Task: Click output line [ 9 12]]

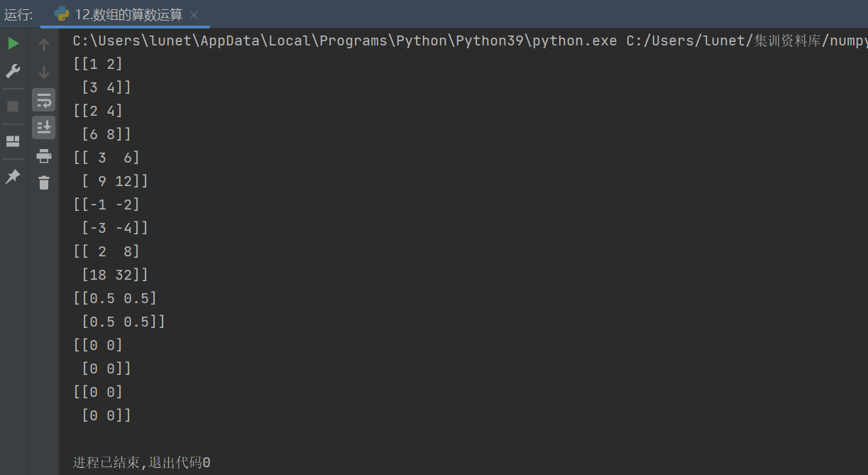Action: point(115,181)
